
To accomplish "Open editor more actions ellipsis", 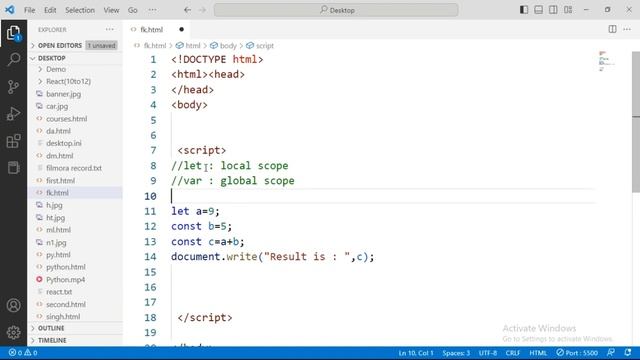I will (627, 29).
